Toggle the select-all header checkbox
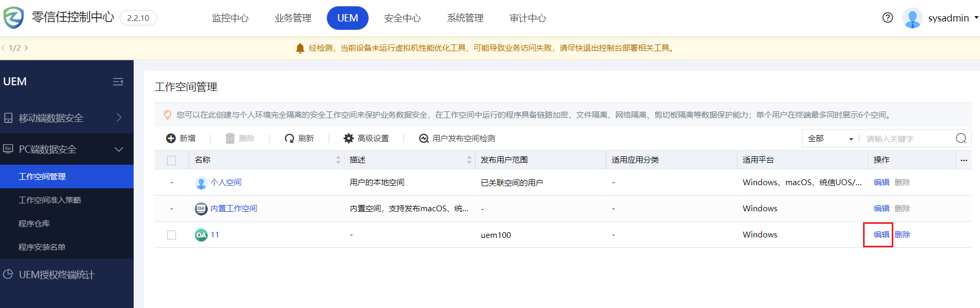Viewport: 980px width, 308px height. point(171,161)
